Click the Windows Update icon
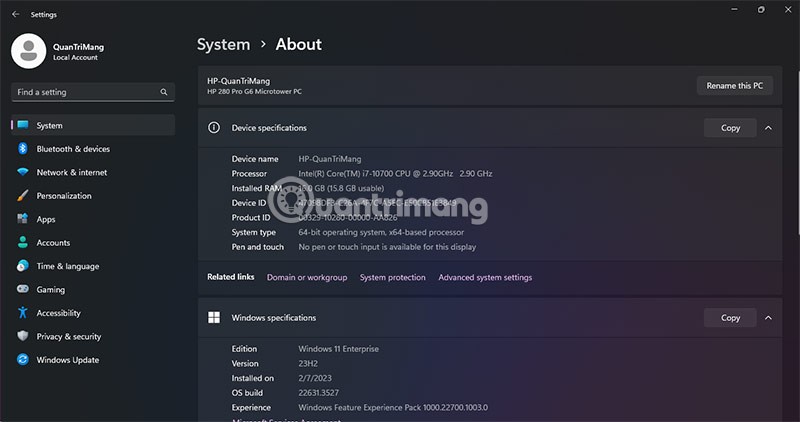Image resolution: width=800 pixels, height=422 pixels. point(22,360)
